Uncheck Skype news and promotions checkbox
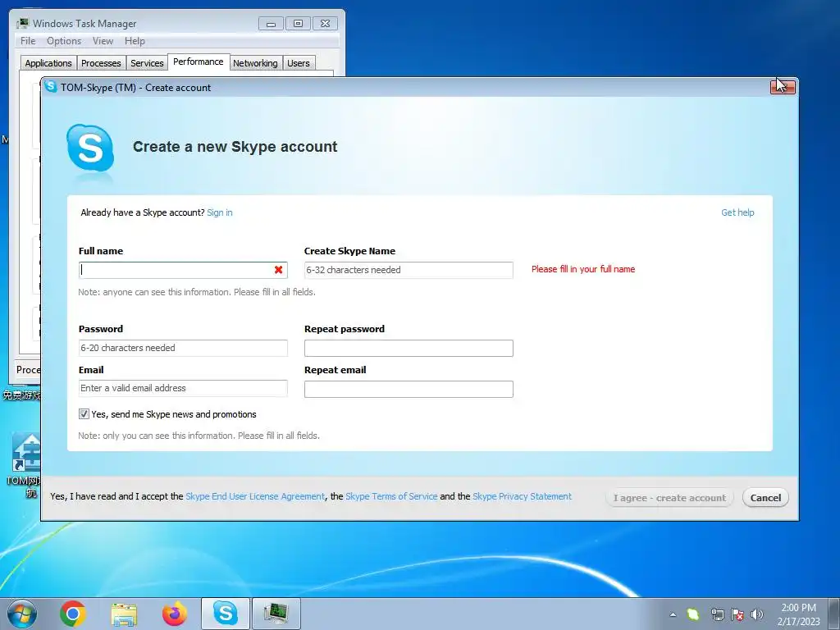The width and height of the screenshot is (840, 630). tap(84, 414)
